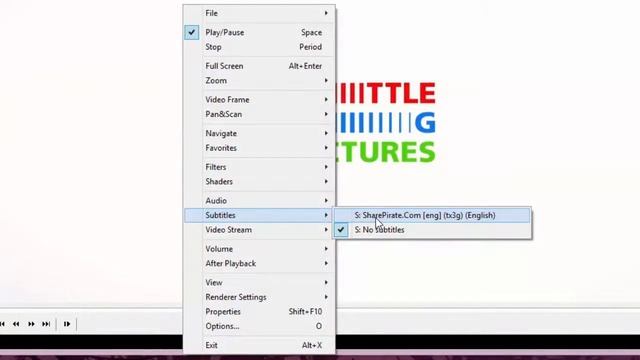The height and width of the screenshot is (360, 640).
Task: Choose Exit from the context menu
Action: coord(259,345)
